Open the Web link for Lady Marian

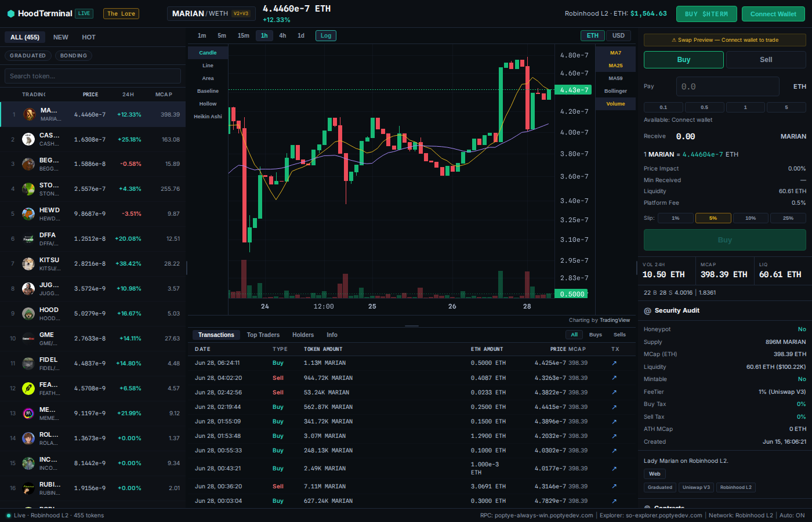[x=655, y=474]
